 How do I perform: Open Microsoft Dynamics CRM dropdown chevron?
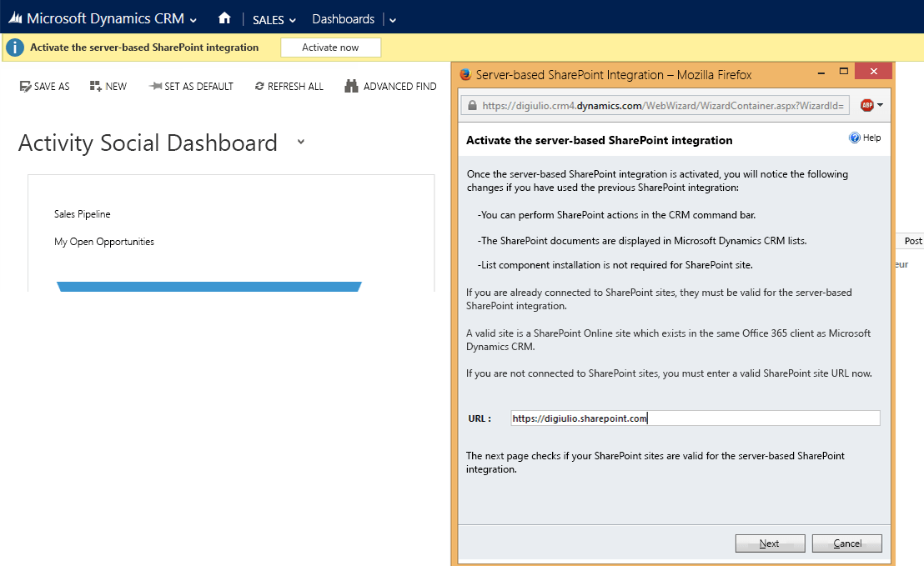193,20
